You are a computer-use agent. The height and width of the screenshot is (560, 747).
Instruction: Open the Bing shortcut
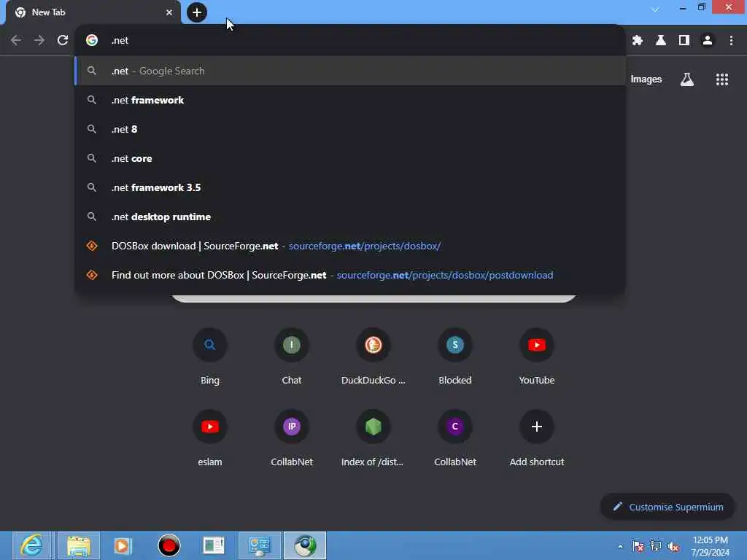209,357
